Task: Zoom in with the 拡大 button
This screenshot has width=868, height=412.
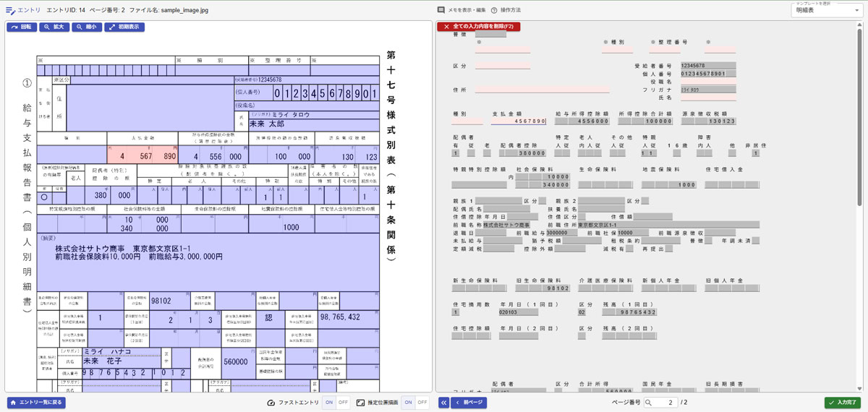Action: [x=54, y=27]
